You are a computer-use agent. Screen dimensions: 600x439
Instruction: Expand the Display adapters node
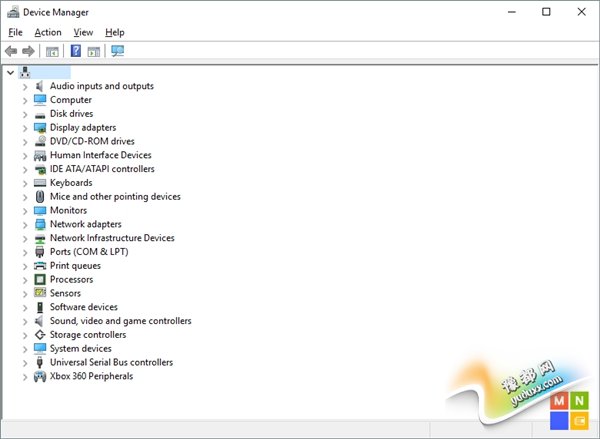[25, 128]
